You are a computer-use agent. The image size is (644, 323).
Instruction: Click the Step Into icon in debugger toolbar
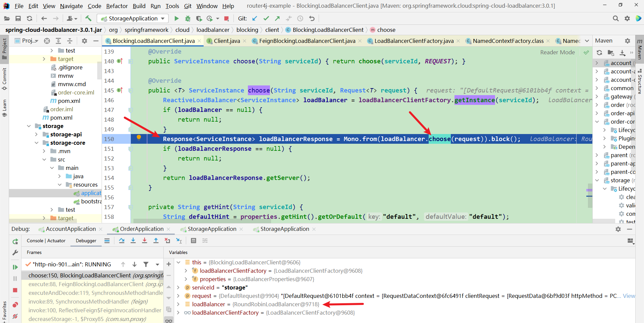pos(133,241)
